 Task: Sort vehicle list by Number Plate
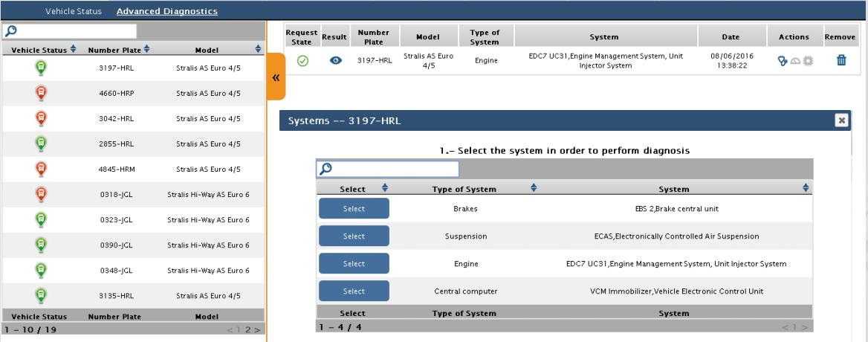[x=146, y=49]
